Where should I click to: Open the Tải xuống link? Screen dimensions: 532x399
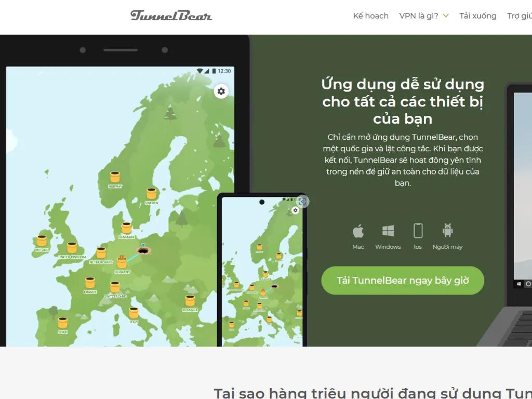[x=477, y=16]
